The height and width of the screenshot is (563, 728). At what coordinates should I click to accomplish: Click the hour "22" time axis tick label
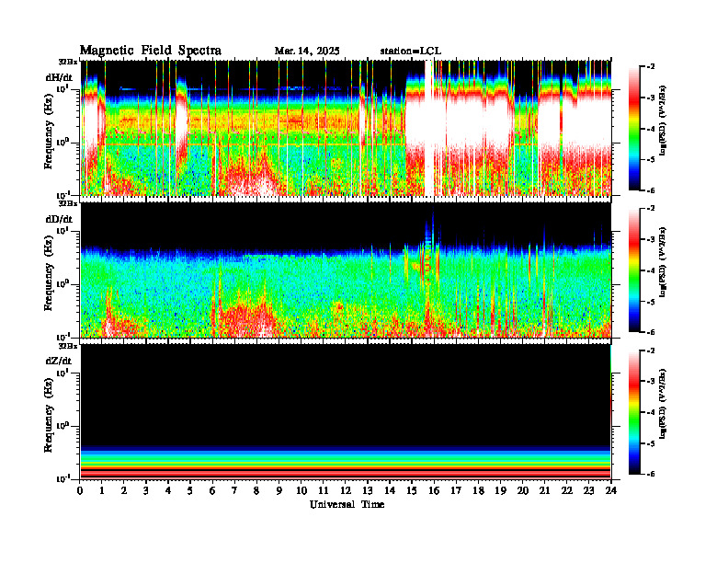567,491
